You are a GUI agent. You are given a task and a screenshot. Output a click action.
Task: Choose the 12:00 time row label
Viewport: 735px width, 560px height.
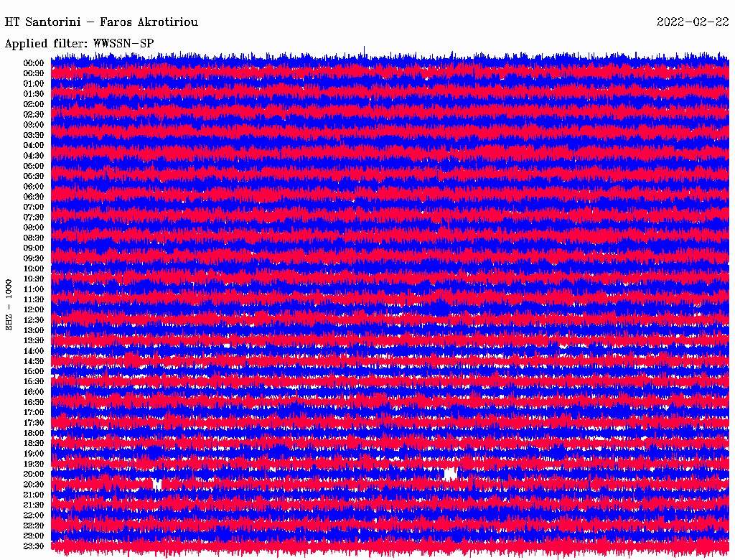(x=34, y=309)
